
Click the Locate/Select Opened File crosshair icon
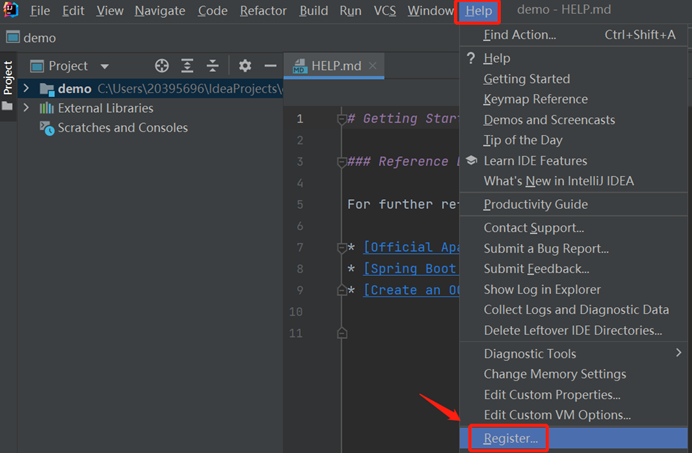[x=162, y=66]
